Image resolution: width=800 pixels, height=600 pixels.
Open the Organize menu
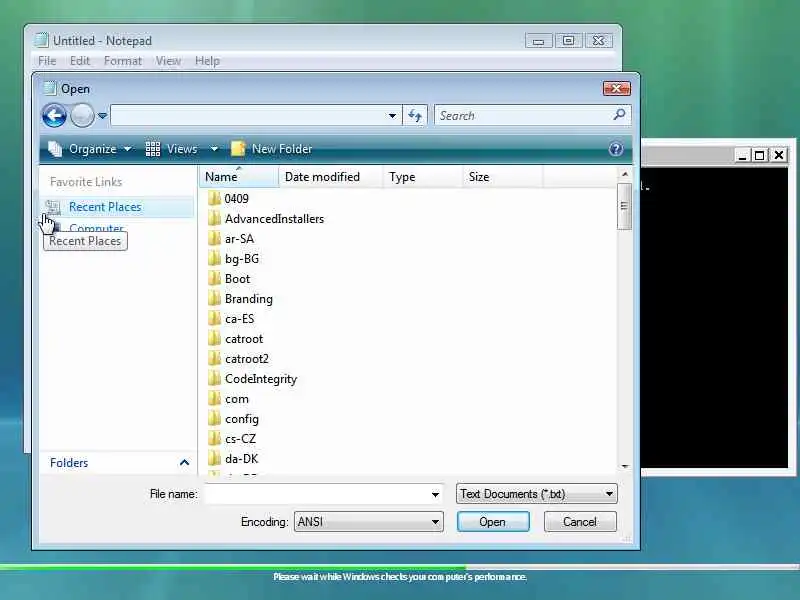pyautogui.click(x=90, y=149)
